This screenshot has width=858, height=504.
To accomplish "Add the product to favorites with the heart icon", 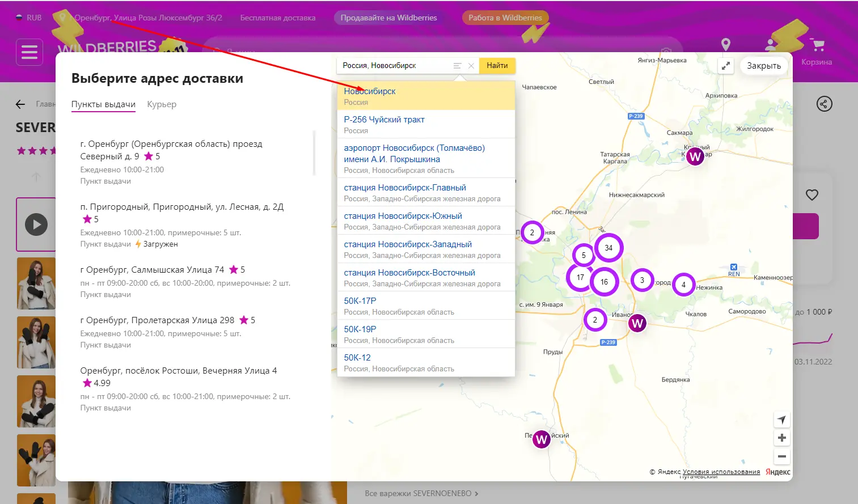I will pyautogui.click(x=812, y=195).
